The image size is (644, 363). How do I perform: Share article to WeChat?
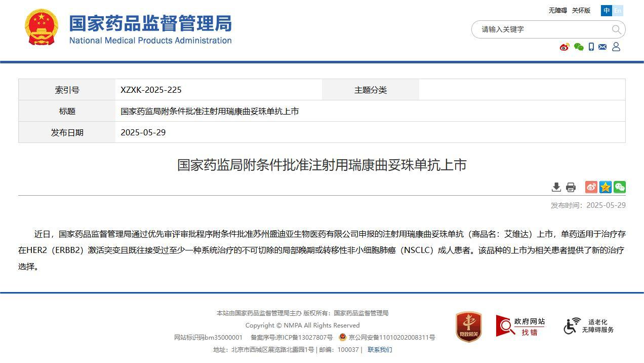[620, 187]
